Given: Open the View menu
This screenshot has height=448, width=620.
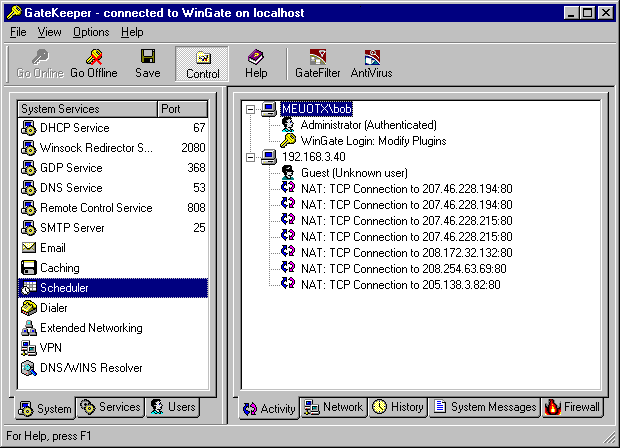Looking at the screenshot, I should click(49, 32).
